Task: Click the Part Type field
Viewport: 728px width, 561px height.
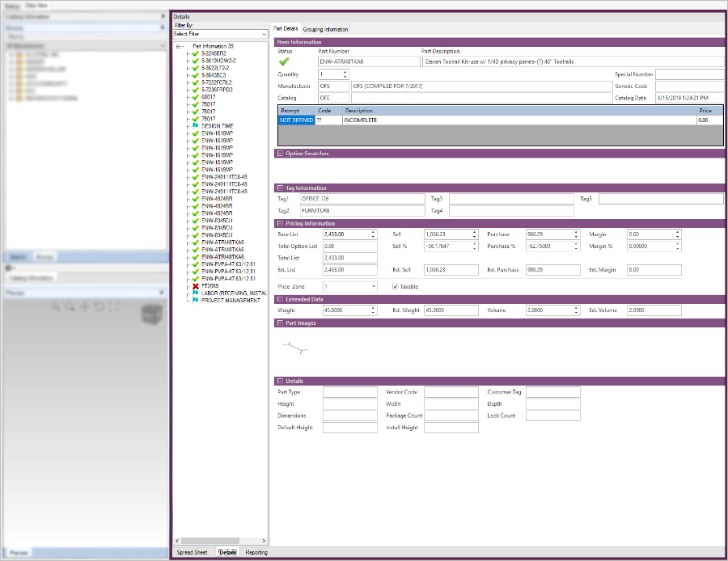Action: [x=350, y=392]
